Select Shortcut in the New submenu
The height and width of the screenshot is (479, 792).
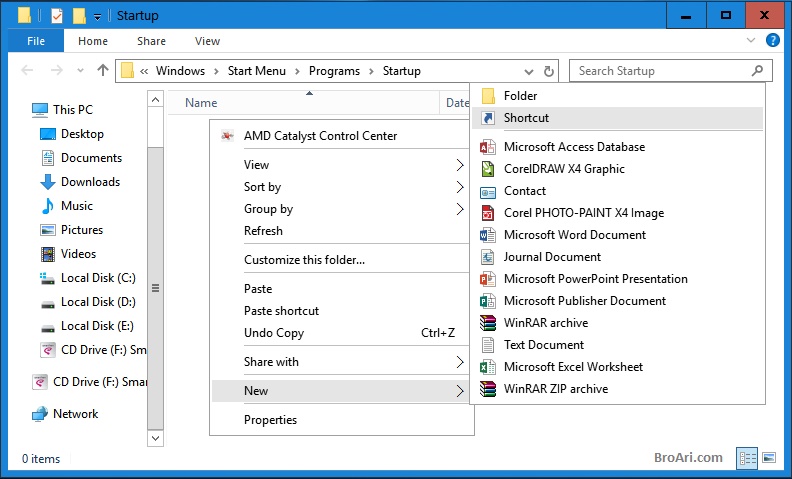526,118
